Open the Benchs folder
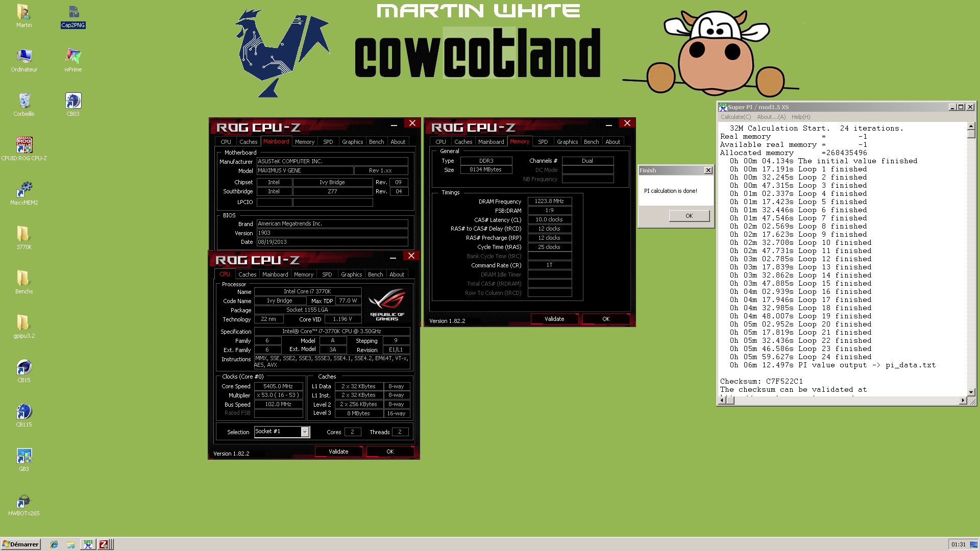This screenshot has height=551, width=980. 24,282
